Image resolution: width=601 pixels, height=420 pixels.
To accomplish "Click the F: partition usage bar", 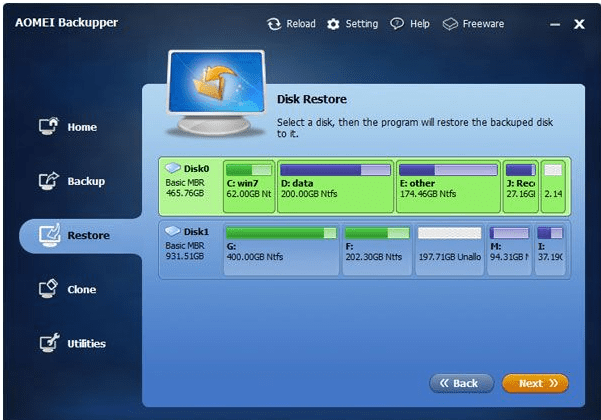I will (x=377, y=233).
